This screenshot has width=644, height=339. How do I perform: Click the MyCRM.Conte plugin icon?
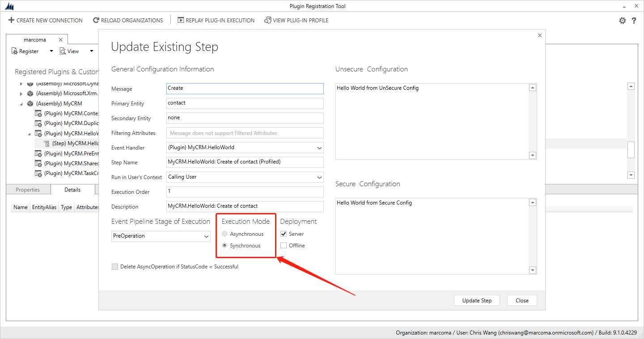tap(38, 113)
